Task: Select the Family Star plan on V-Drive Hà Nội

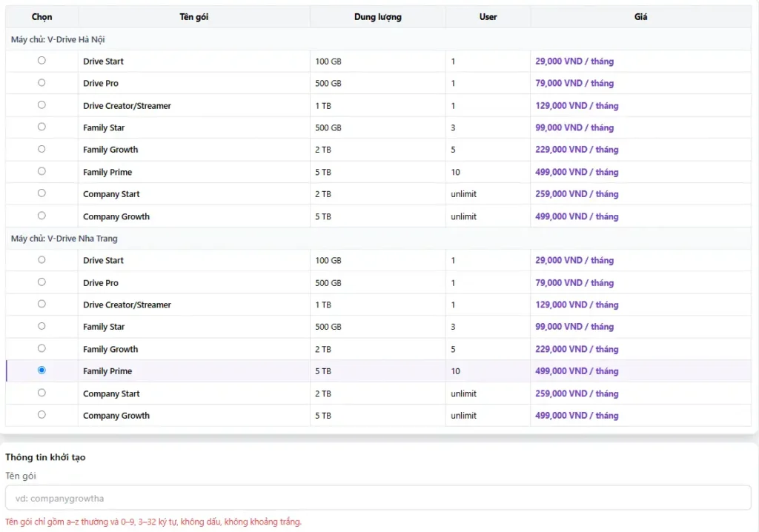Action: [41, 127]
